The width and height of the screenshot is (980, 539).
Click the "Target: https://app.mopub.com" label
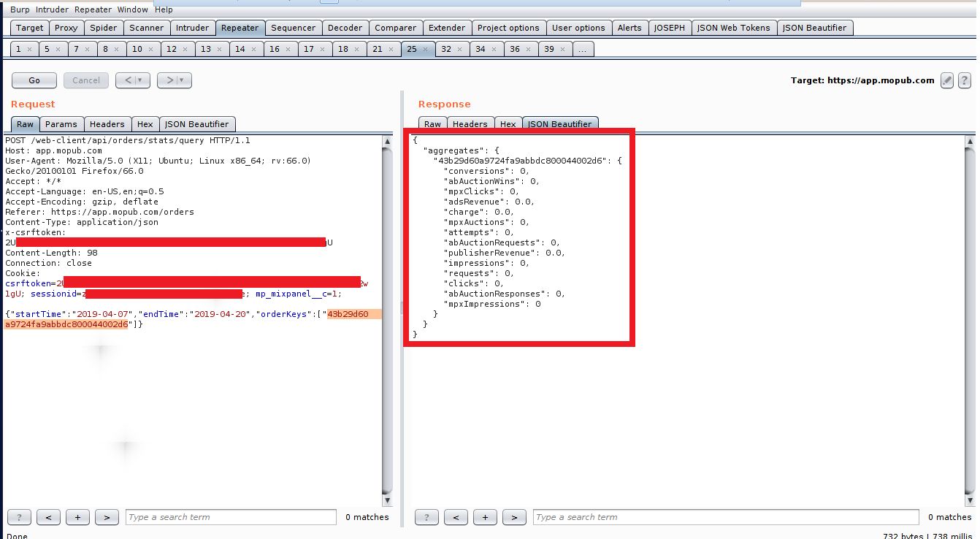click(x=862, y=80)
